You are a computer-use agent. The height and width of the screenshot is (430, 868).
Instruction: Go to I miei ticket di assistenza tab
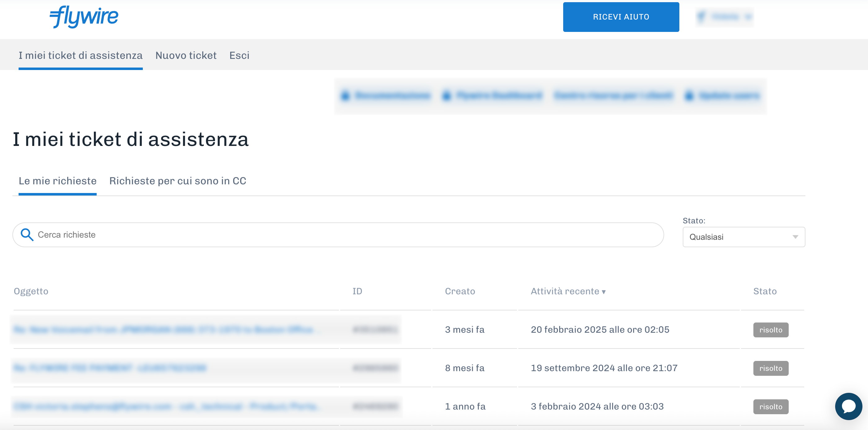[81, 55]
